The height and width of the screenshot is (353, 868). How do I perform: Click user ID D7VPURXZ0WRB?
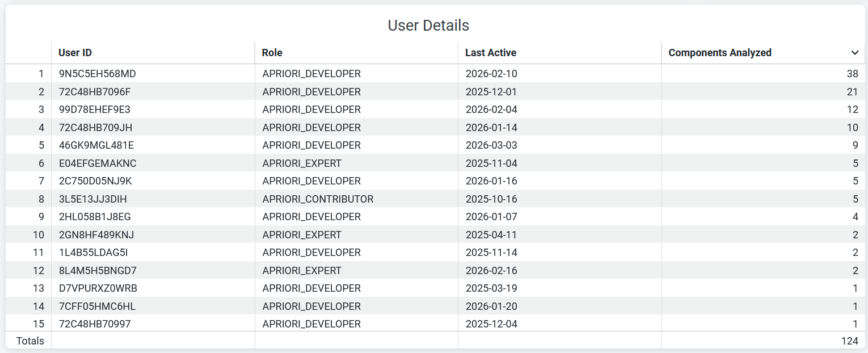(98, 288)
